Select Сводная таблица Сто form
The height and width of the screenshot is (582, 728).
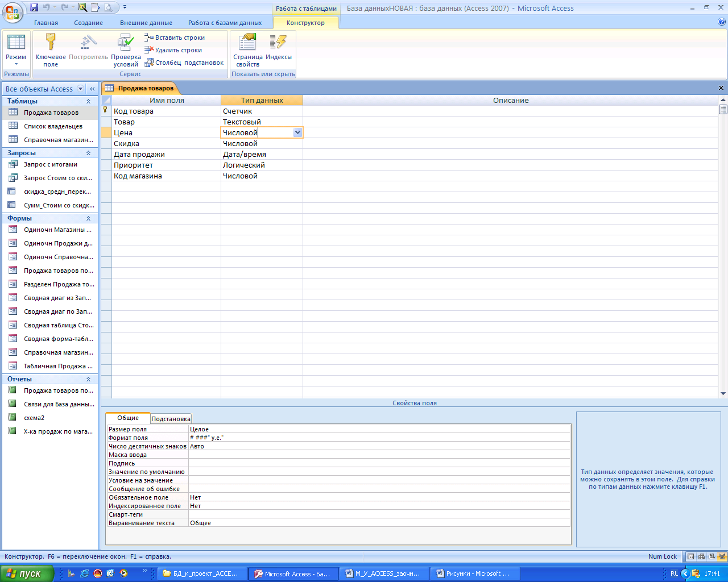pyautogui.click(x=50, y=325)
